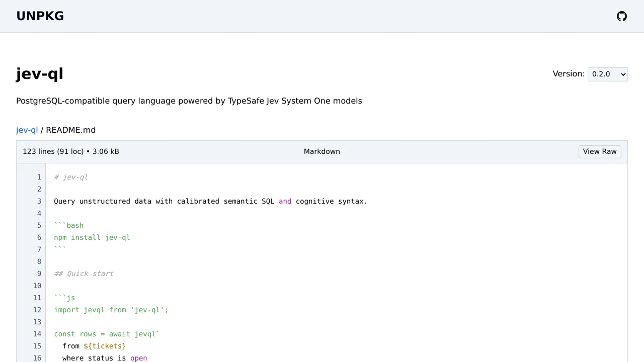Open the GitHub icon link
Screen dimensions: 644x362
coord(622,16)
